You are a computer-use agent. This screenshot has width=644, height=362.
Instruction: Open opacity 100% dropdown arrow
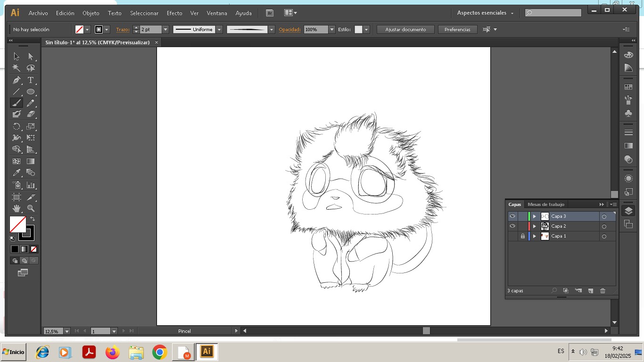coord(332,29)
